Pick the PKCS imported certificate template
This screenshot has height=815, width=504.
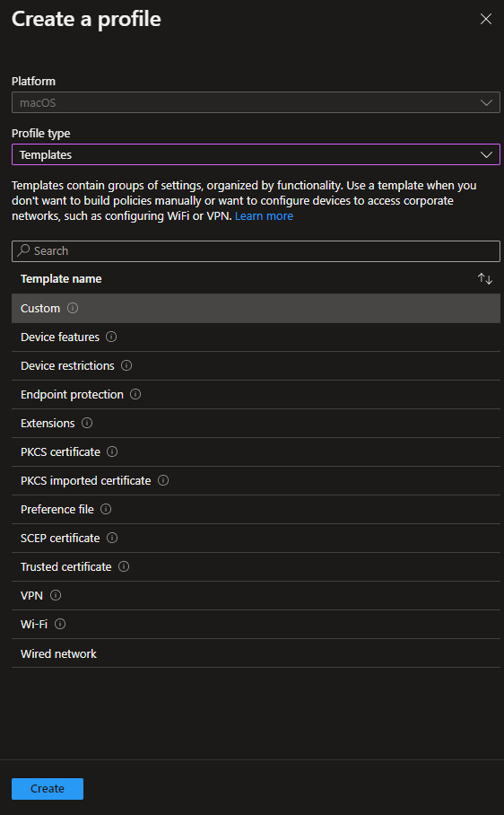pyautogui.click(x=256, y=481)
